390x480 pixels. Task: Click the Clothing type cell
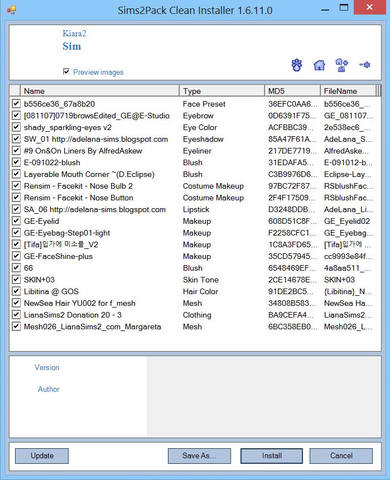(x=197, y=315)
